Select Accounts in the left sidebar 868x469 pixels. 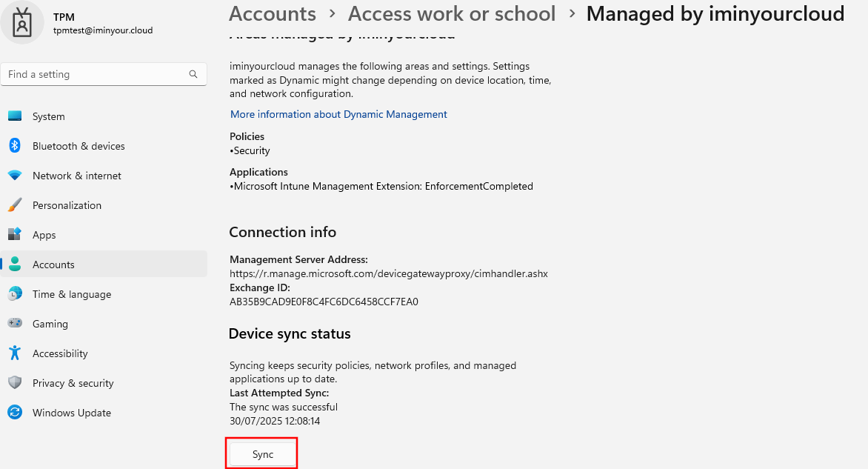tap(53, 265)
